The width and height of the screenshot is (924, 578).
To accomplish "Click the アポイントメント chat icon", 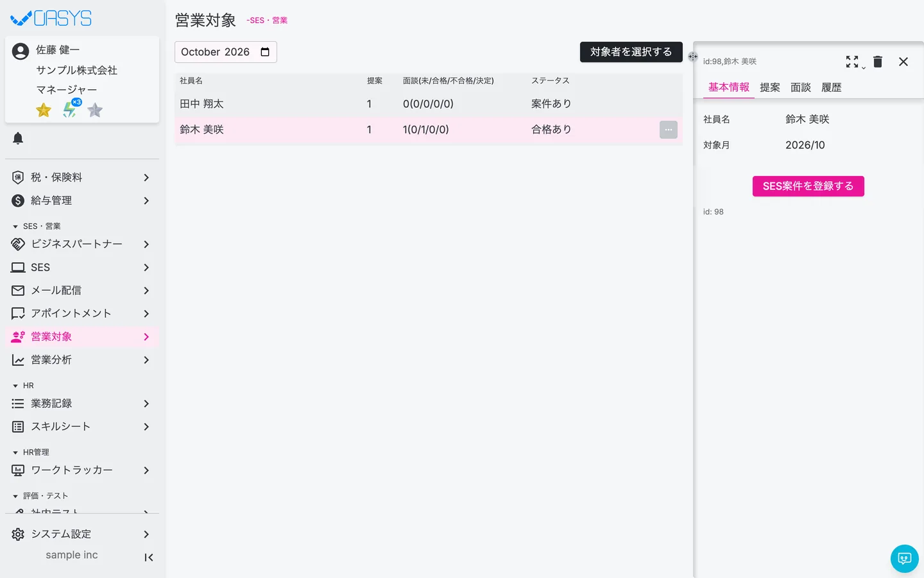I will coord(18,313).
